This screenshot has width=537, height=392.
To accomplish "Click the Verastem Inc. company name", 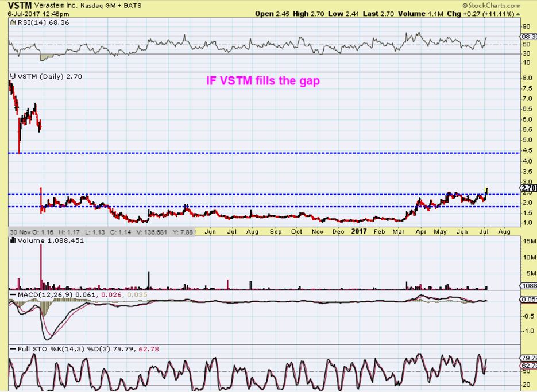I will tap(56, 6).
